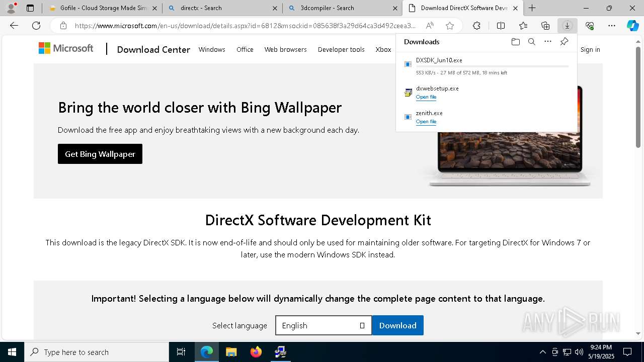
Task: Click the blue Download button
Action: pyautogui.click(x=397, y=325)
